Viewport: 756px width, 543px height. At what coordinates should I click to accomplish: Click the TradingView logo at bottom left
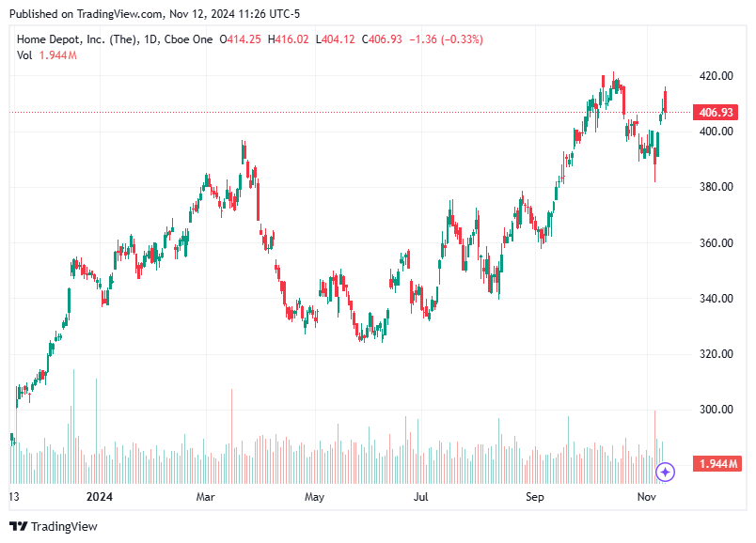point(54,526)
